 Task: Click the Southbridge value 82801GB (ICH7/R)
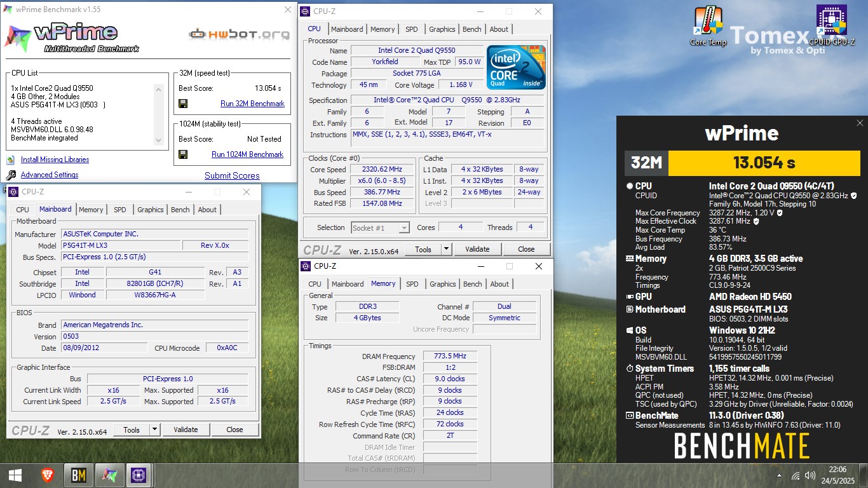click(x=155, y=284)
